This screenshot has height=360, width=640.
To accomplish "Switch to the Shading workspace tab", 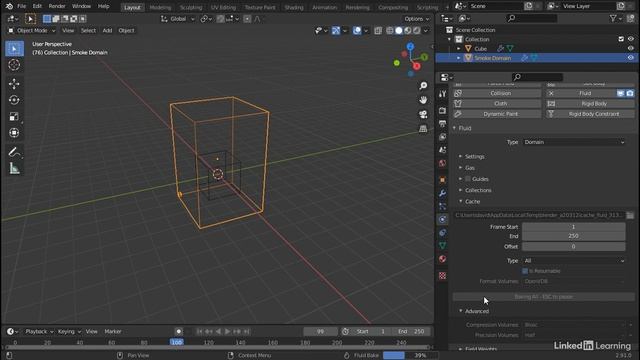I will 294,7.
